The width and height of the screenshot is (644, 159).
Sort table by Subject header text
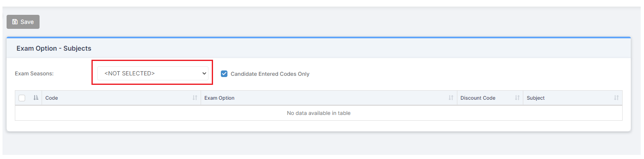point(536,98)
